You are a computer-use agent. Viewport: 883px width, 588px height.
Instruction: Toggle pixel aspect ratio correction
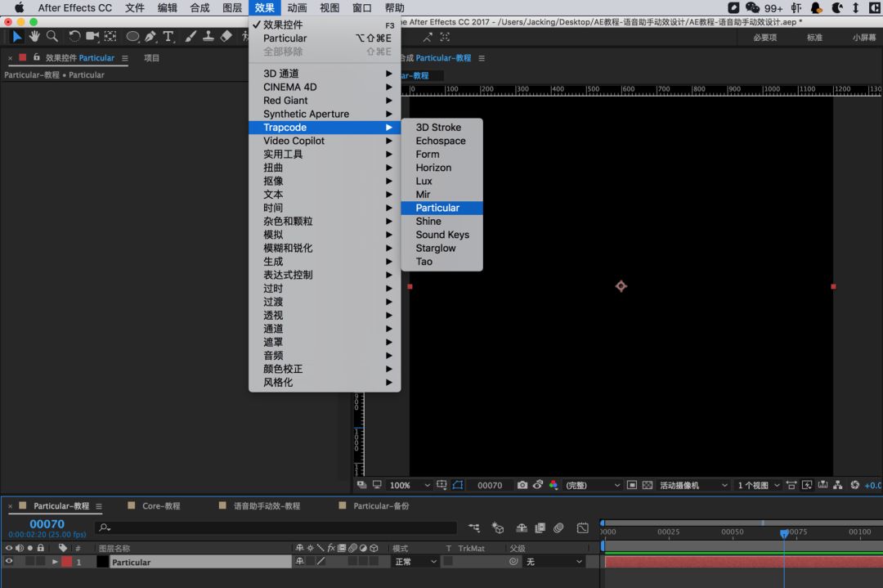pos(791,485)
